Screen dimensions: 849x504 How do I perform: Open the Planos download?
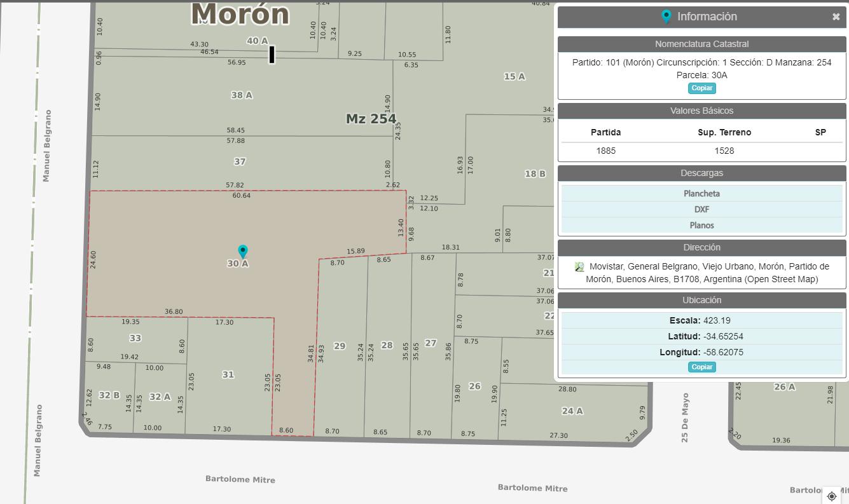tap(701, 226)
